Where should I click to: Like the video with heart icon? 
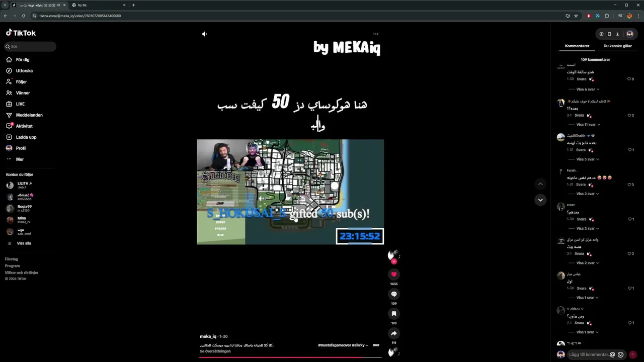(x=394, y=275)
